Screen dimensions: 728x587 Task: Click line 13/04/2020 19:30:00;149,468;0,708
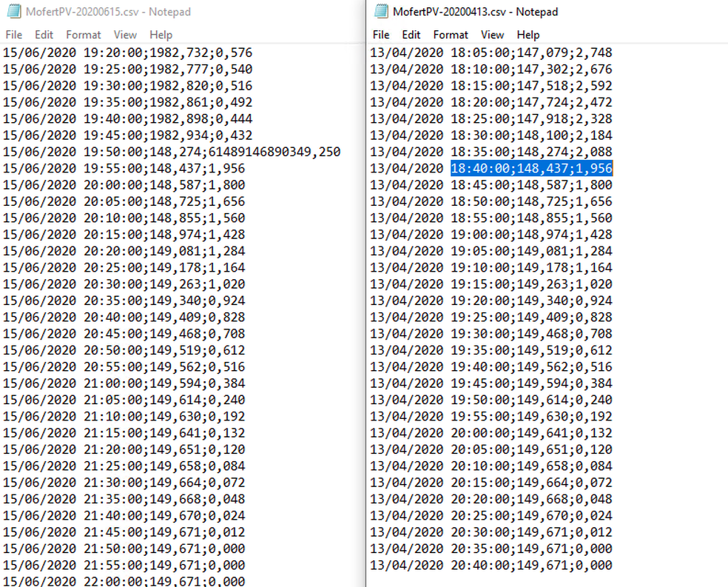(x=491, y=333)
